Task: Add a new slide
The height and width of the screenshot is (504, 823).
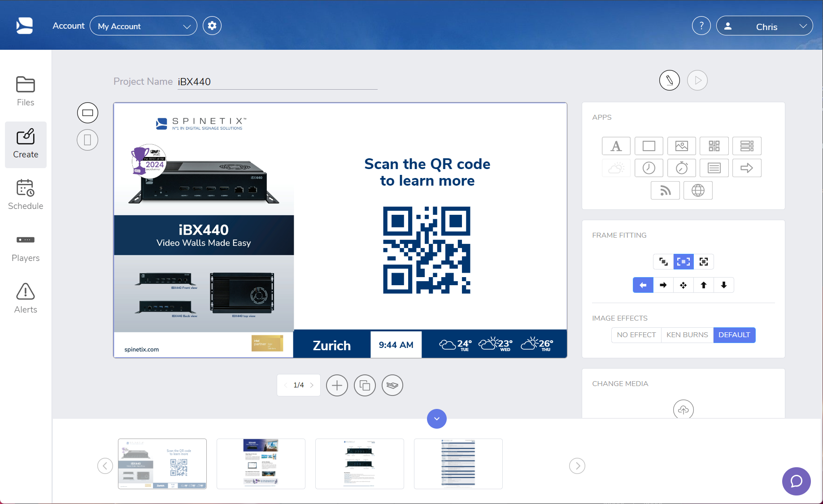Action: 337,385
